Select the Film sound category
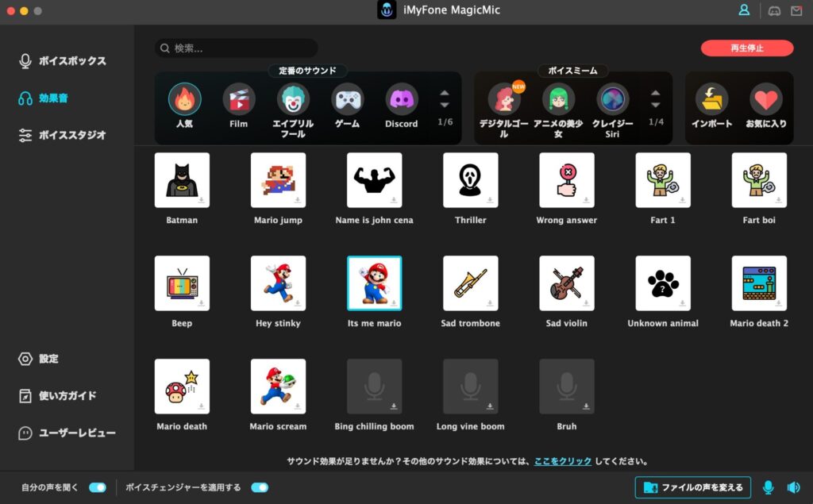 (238, 99)
